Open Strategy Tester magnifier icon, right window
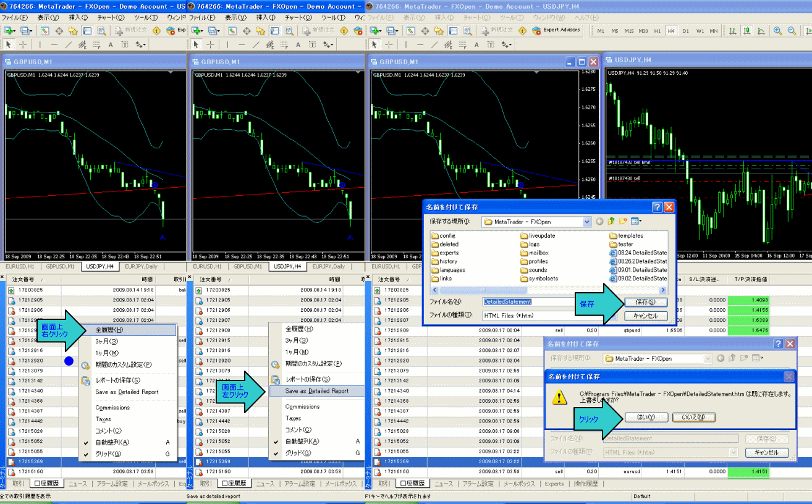The width and height of the screenshot is (812, 504). 467,30
